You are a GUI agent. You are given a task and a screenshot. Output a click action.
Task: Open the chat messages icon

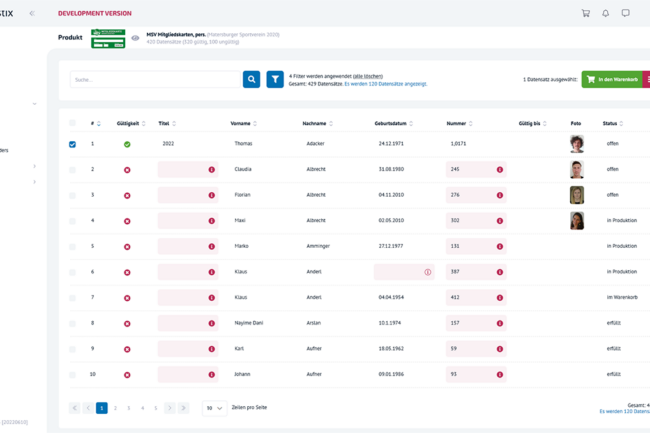click(x=625, y=13)
